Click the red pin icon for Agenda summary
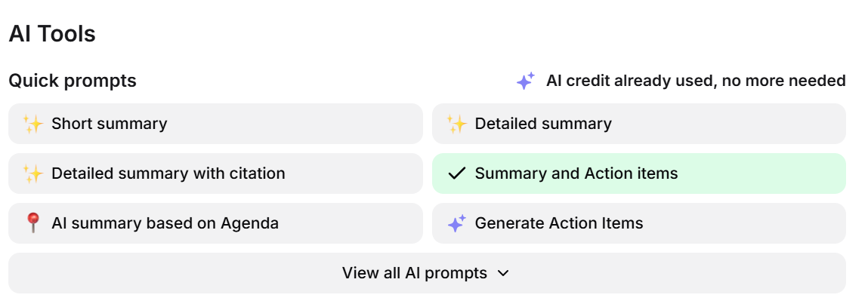 (x=32, y=223)
